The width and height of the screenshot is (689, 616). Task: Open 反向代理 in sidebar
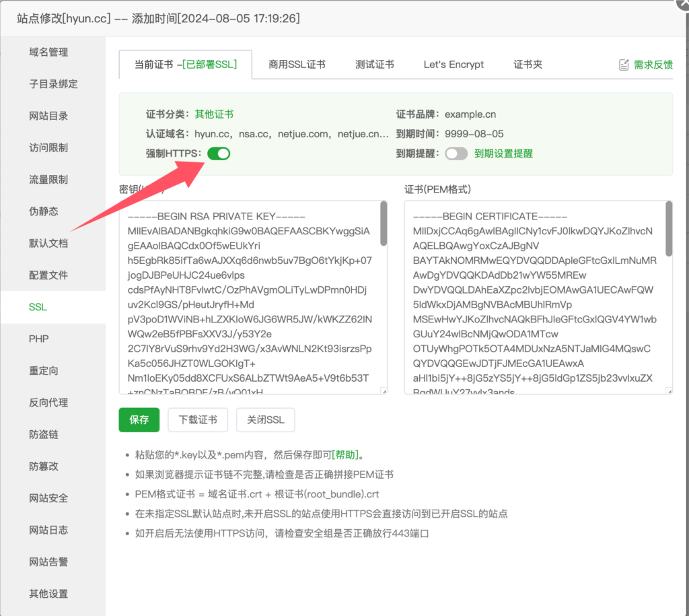point(48,403)
